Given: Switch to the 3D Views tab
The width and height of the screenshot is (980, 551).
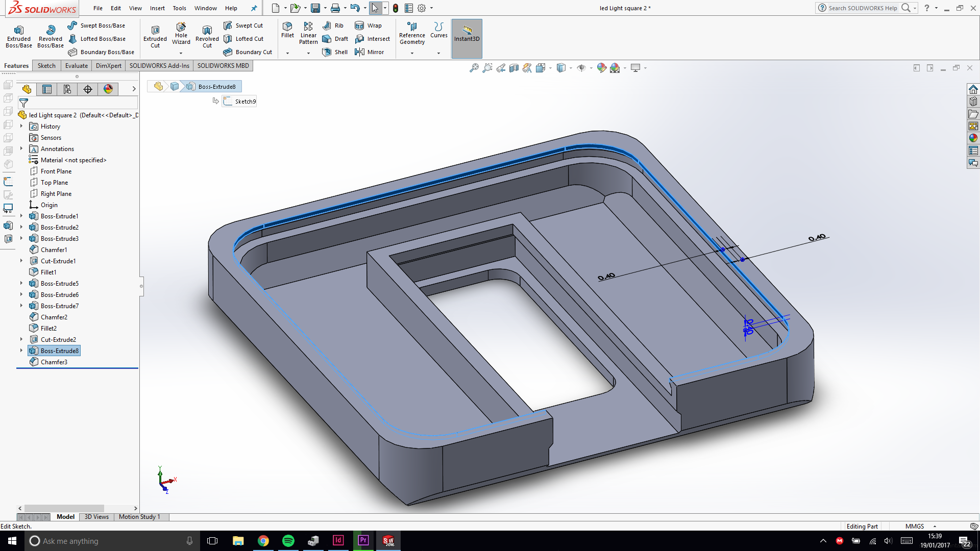Looking at the screenshot, I should [96, 517].
